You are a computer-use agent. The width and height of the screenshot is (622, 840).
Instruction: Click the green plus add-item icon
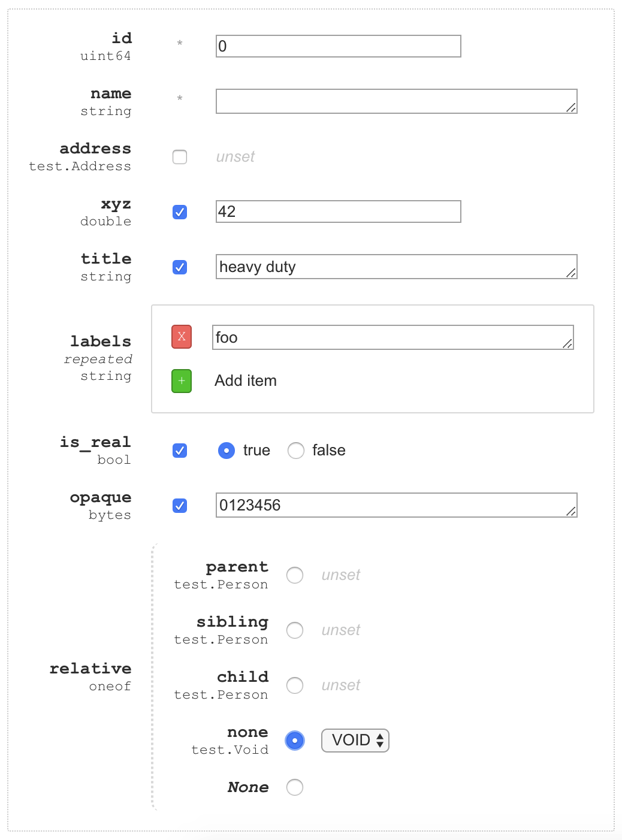182,381
